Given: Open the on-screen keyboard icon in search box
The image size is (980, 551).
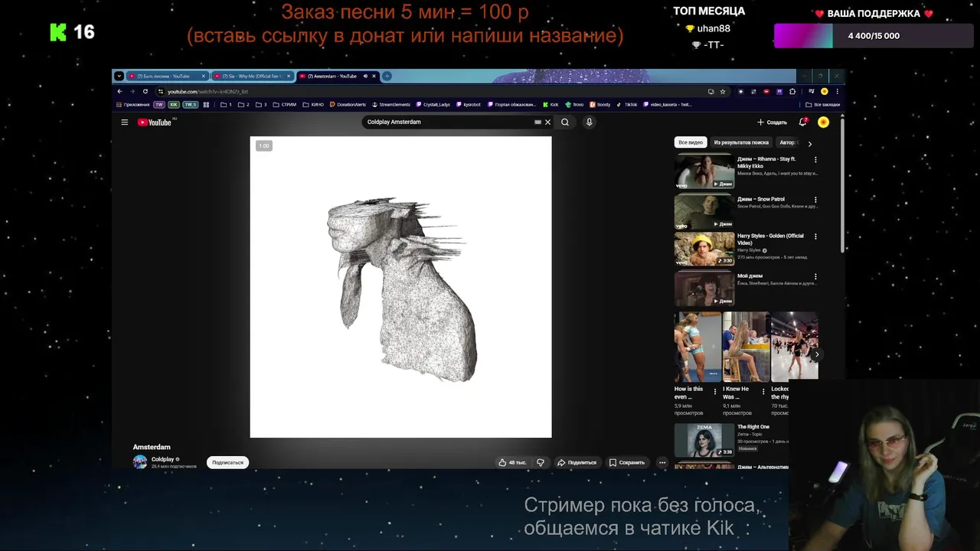Looking at the screenshot, I should pos(537,122).
